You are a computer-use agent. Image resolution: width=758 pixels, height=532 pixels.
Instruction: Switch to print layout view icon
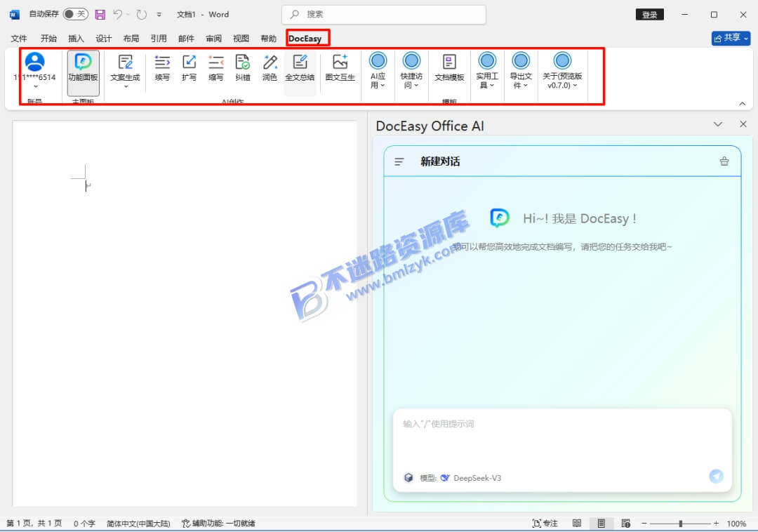click(601, 524)
